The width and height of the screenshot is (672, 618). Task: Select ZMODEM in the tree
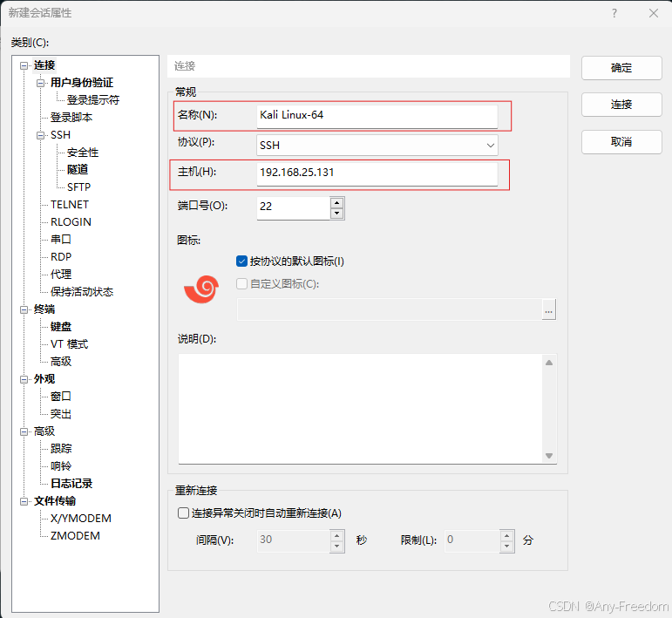pyautogui.click(x=75, y=536)
